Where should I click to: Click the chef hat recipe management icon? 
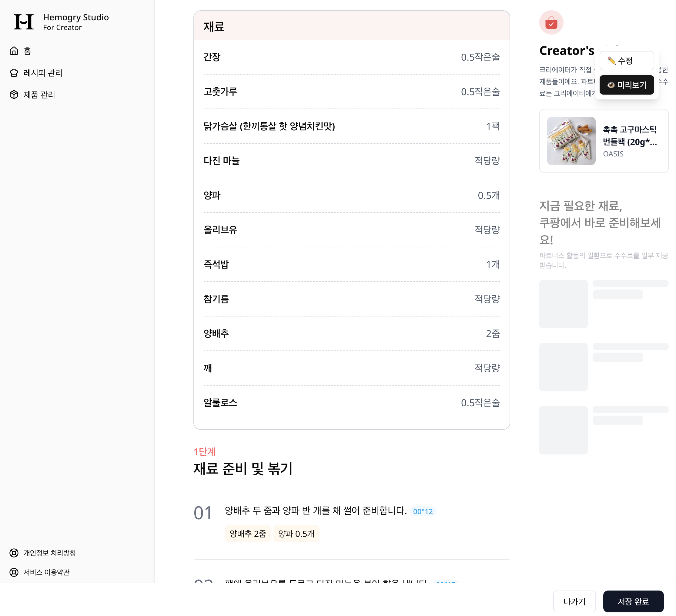tap(14, 73)
